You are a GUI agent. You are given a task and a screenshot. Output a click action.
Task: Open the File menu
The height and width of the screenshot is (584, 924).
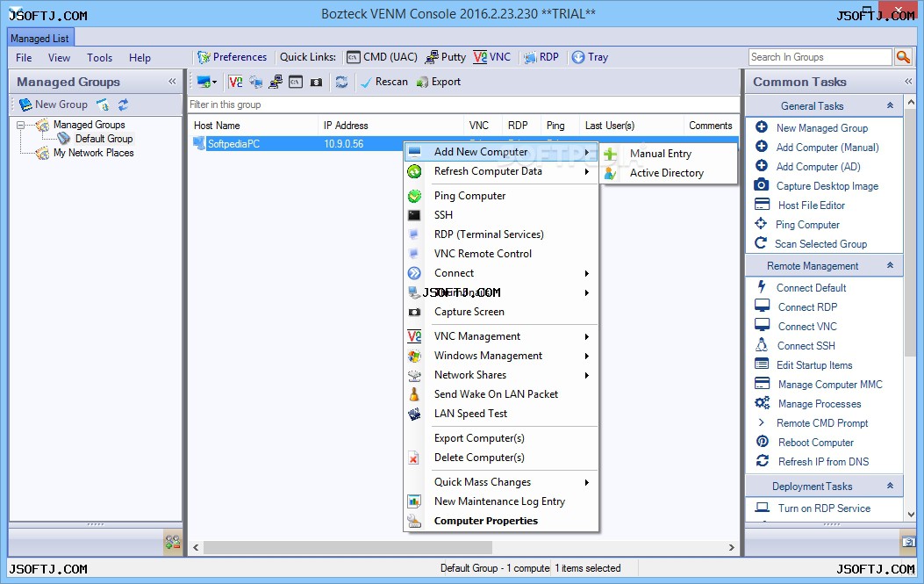pyautogui.click(x=24, y=58)
